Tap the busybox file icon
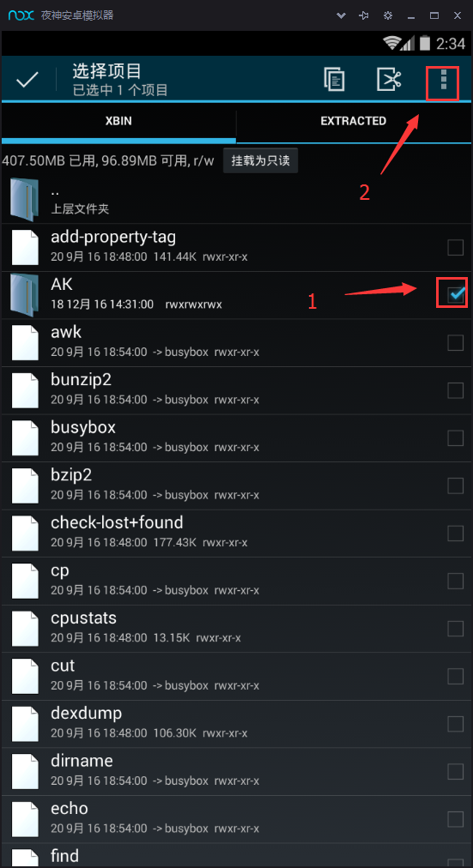473x868 pixels. (x=25, y=438)
